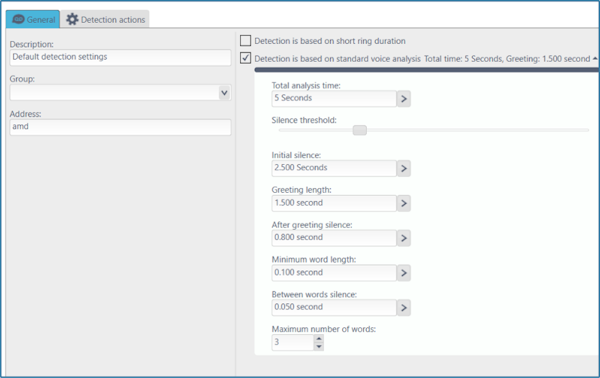Increase Maximum number of words with up arrow
Viewport: 600px width, 378px height.
pyautogui.click(x=319, y=339)
